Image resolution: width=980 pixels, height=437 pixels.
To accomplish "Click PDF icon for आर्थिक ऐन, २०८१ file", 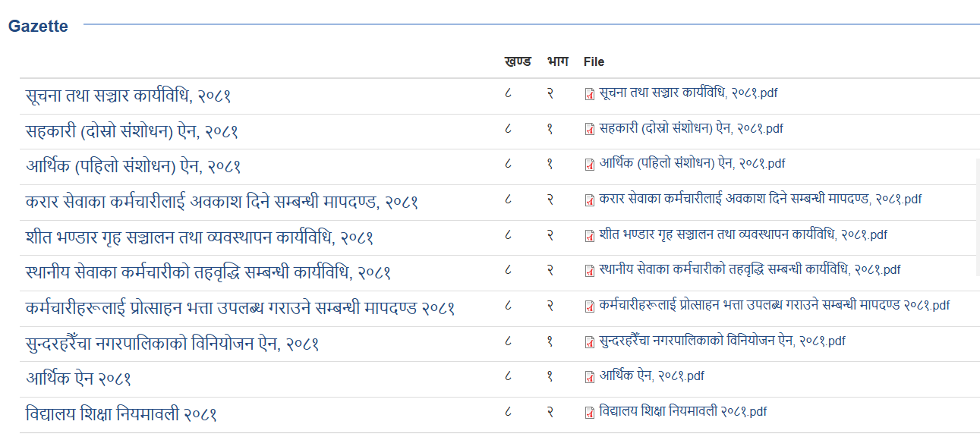I will (x=589, y=377).
